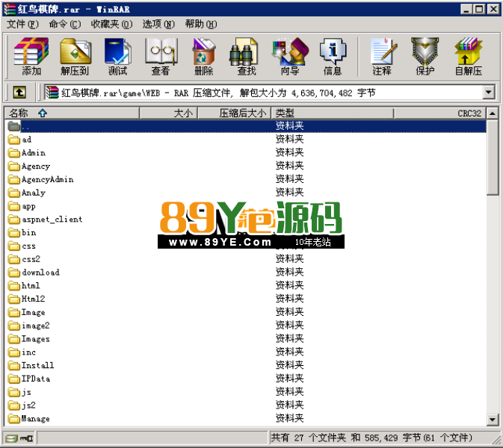The image size is (503, 448).
Task: Select the Admin folder icon
Action: (13, 153)
